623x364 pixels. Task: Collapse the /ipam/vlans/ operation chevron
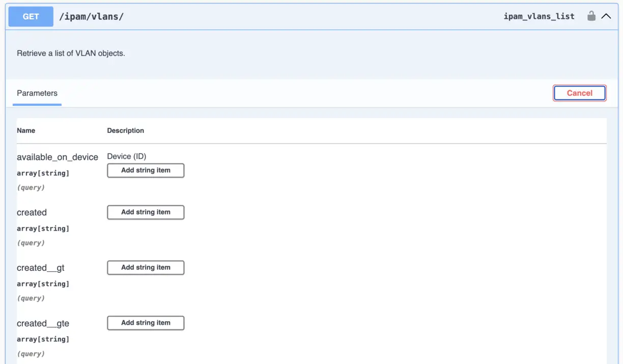[x=606, y=16]
